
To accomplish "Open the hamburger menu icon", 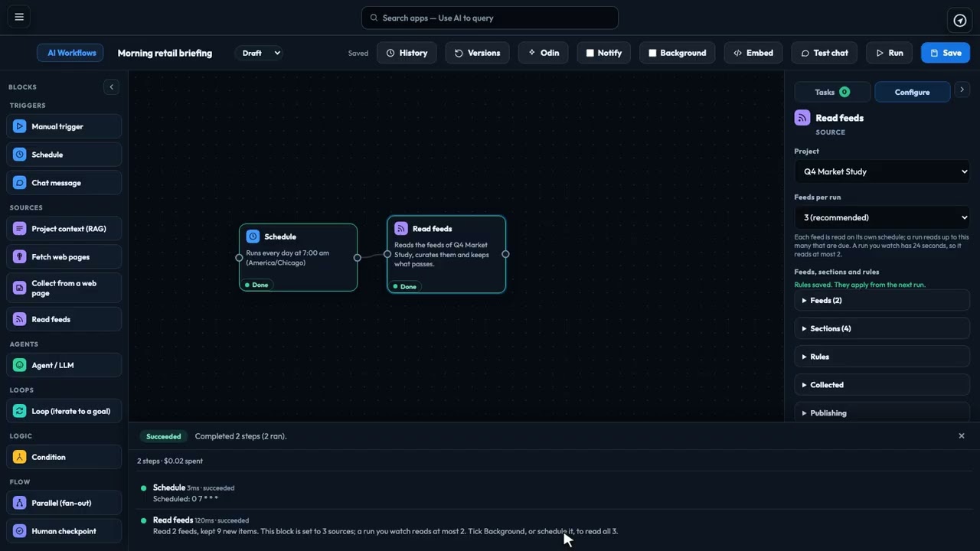I will click(19, 17).
